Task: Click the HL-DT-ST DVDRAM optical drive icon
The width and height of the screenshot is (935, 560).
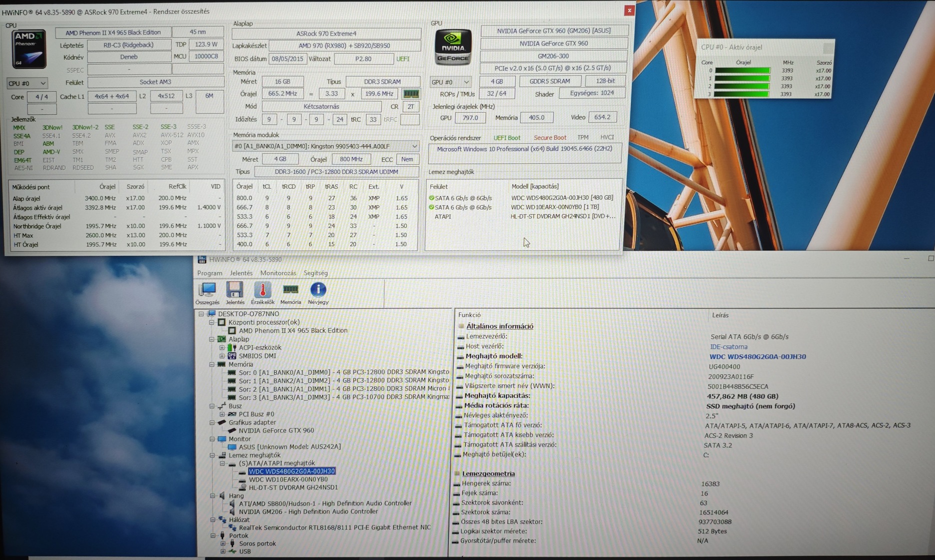Action: tap(242, 487)
